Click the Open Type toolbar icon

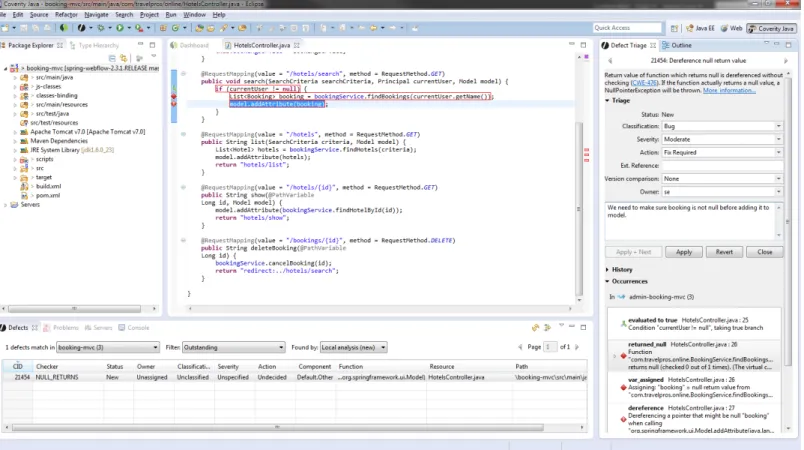pyautogui.click(x=199, y=28)
